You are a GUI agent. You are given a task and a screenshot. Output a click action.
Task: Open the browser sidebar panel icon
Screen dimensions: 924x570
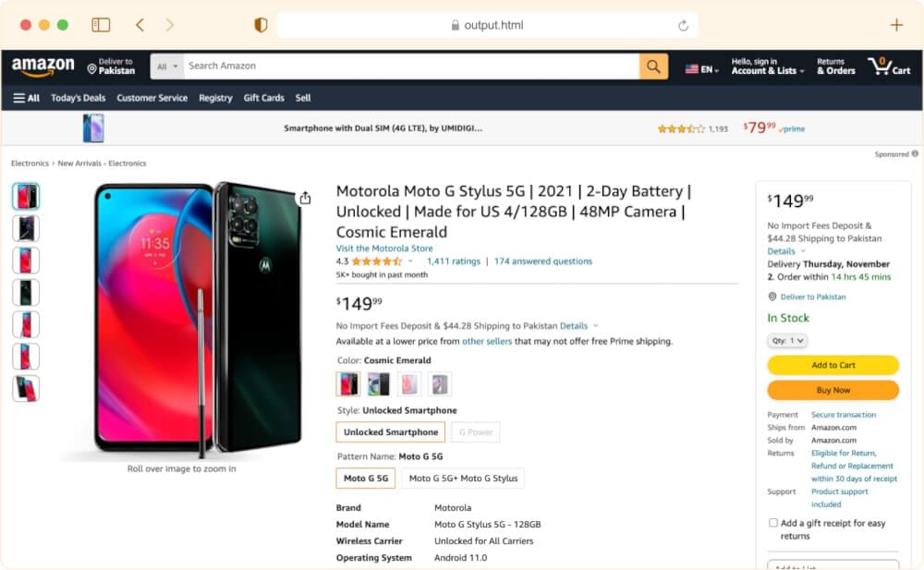point(101,25)
